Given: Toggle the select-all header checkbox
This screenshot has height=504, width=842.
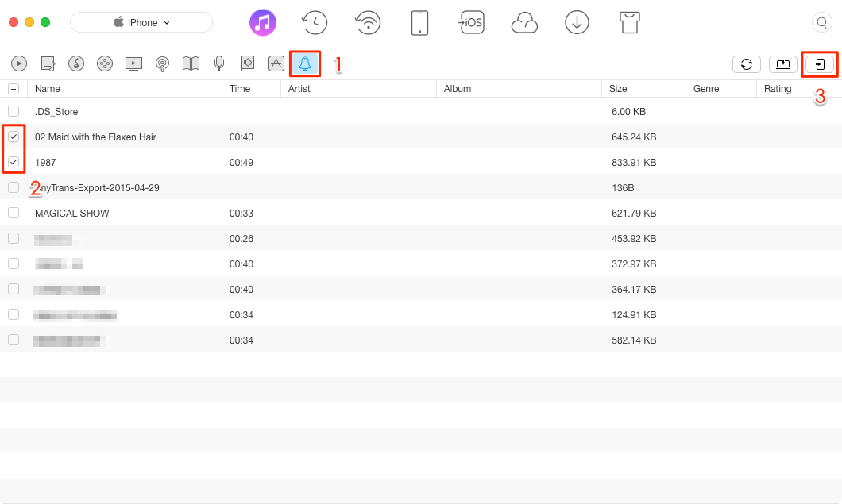Looking at the screenshot, I should (14, 89).
